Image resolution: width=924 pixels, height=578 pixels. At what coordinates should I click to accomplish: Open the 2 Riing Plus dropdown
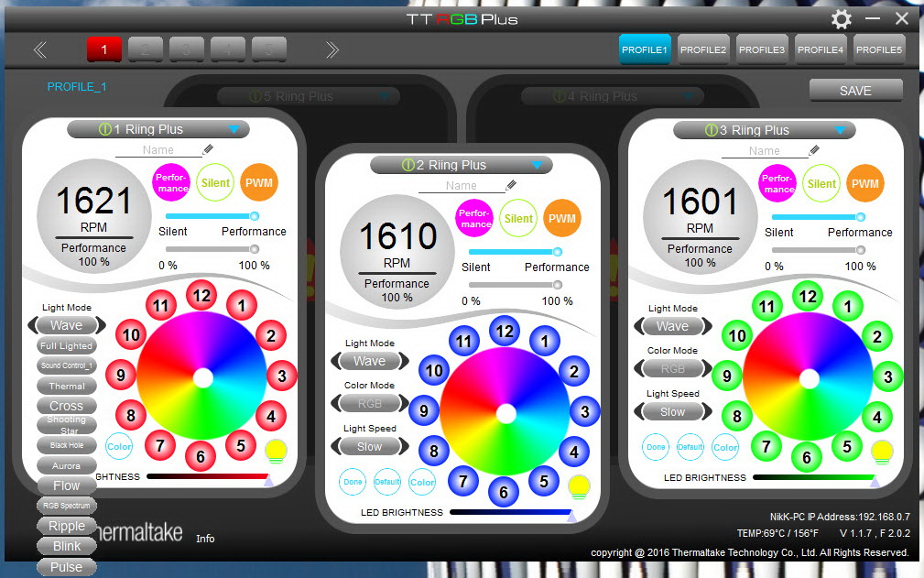pyautogui.click(x=462, y=165)
